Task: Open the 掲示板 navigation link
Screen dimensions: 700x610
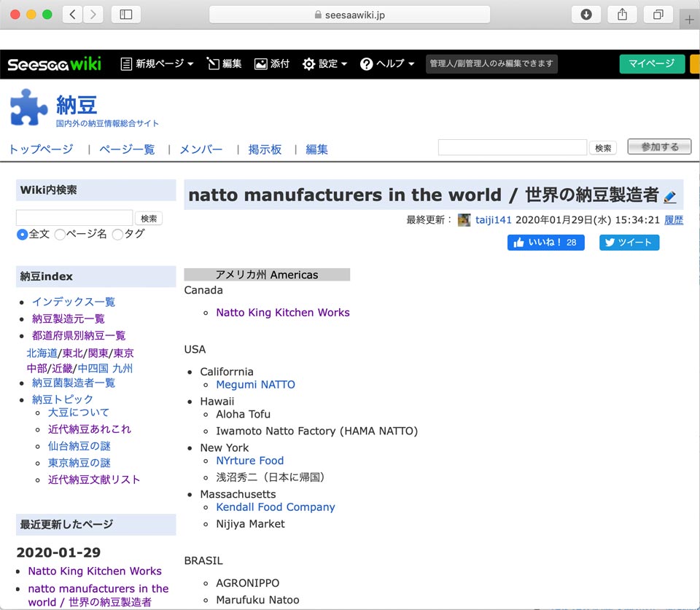Action: [265, 149]
